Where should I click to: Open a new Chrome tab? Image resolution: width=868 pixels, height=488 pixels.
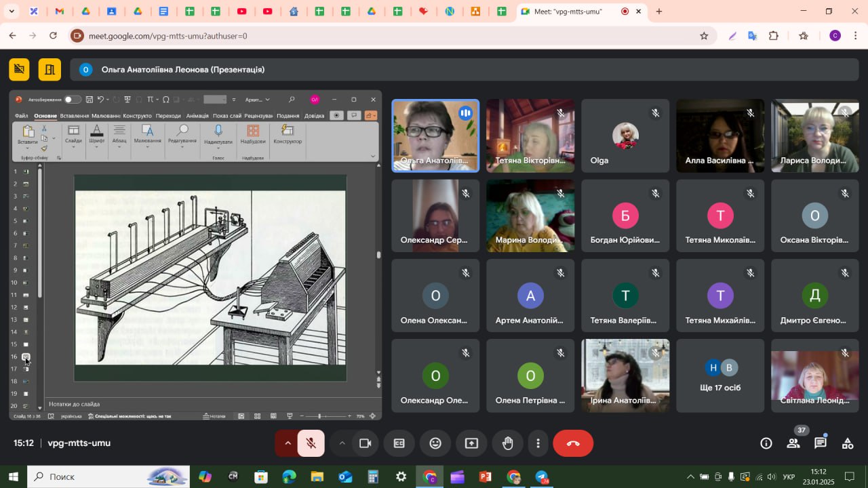pos(658,12)
